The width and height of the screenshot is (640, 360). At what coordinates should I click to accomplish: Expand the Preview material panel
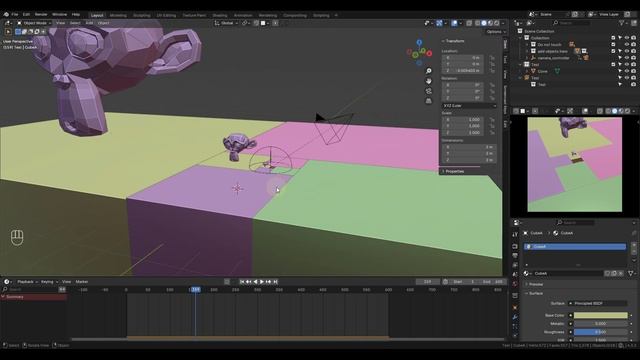coord(536,284)
